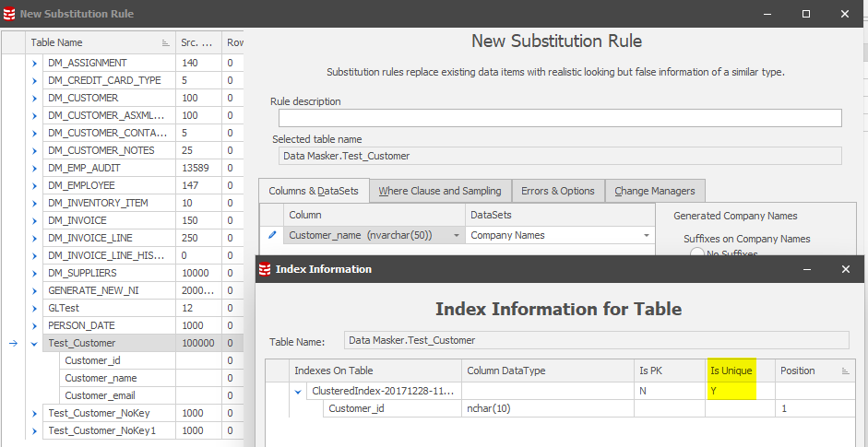The width and height of the screenshot is (868, 447).
Task: Select the Customer_email column in tree
Action: click(100, 395)
